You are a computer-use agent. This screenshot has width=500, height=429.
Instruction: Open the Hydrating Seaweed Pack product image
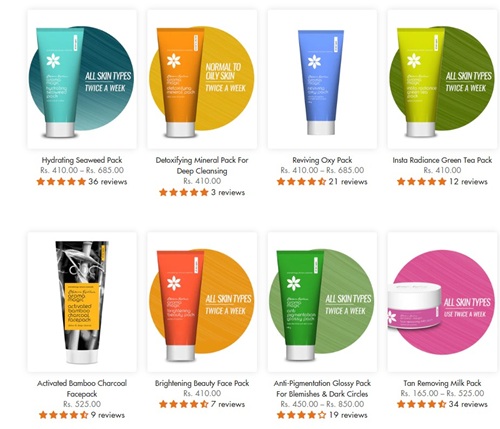point(82,79)
